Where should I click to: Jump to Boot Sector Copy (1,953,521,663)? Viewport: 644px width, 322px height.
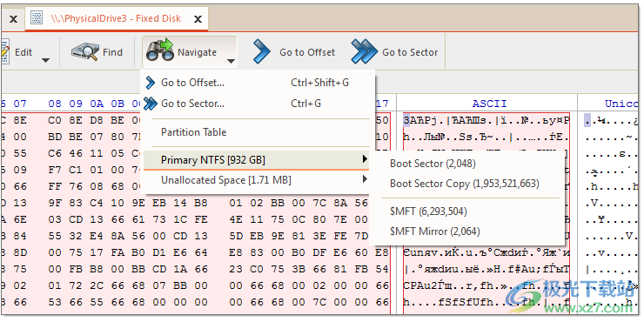pyautogui.click(x=465, y=184)
